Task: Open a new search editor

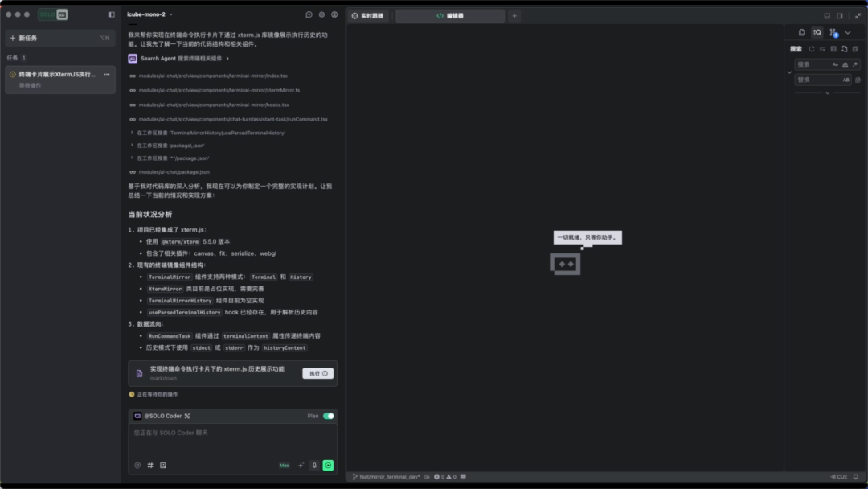Action: point(844,49)
